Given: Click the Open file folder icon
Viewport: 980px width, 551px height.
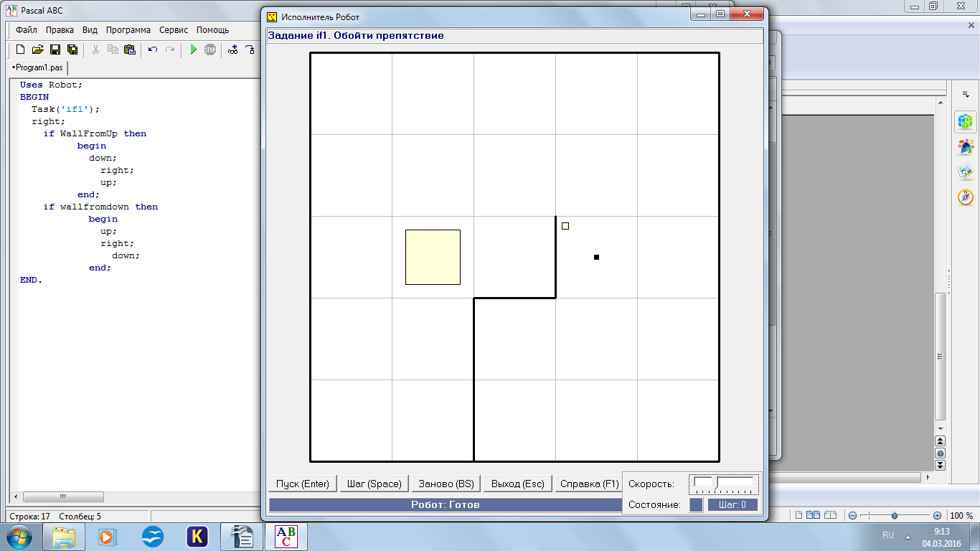Looking at the screenshot, I should [37, 50].
